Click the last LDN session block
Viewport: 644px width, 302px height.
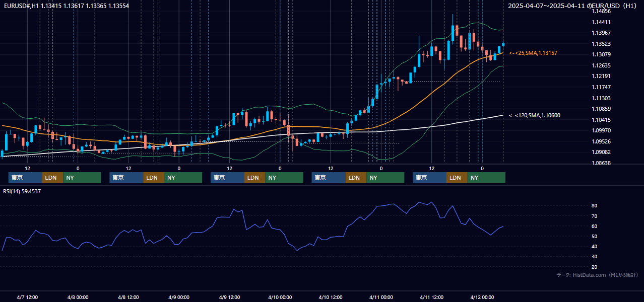tap(457, 178)
